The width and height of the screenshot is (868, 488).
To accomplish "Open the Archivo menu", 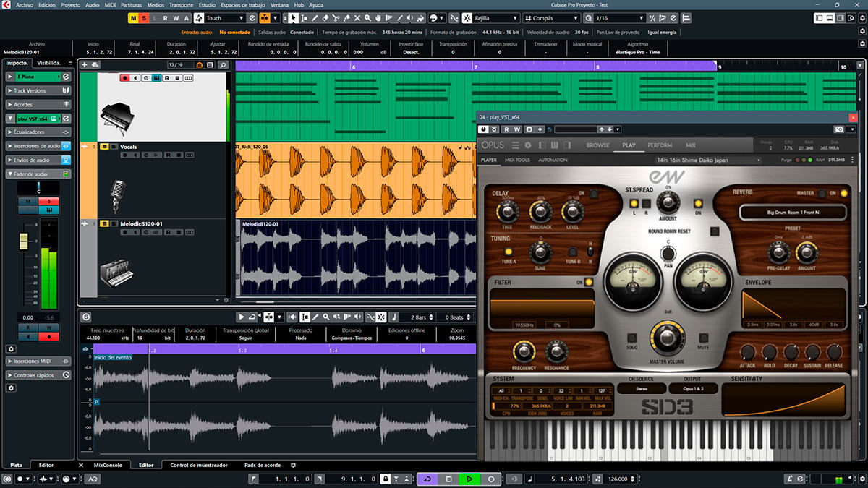I will coord(25,4).
